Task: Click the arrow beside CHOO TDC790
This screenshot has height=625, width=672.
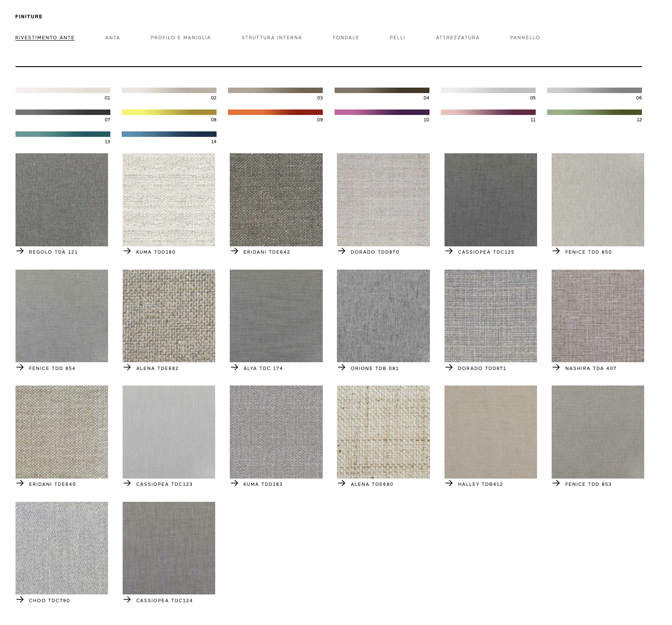Action: click(20, 600)
